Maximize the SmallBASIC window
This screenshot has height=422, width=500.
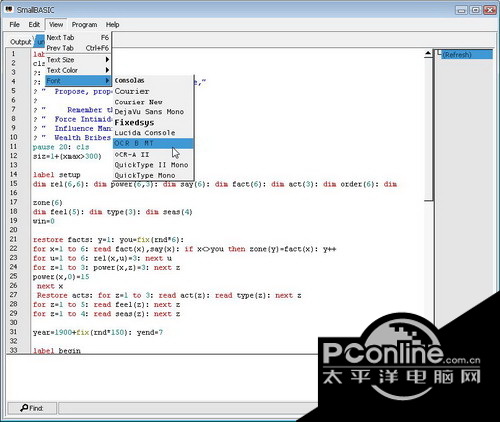(x=475, y=10)
